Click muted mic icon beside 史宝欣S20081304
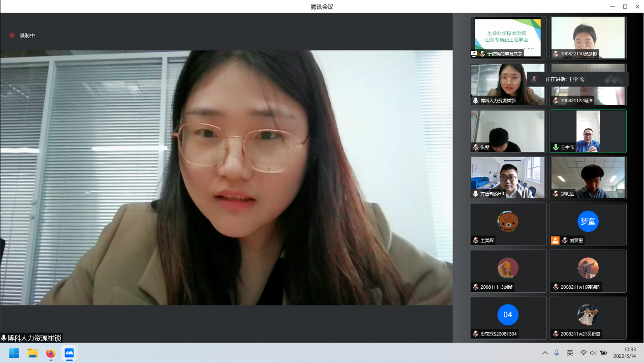Viewport: 644px width, 363px height. point(475,334)
